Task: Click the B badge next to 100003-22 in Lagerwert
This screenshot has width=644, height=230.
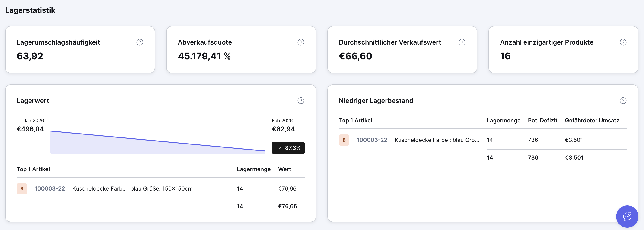Action: (22, 189)
